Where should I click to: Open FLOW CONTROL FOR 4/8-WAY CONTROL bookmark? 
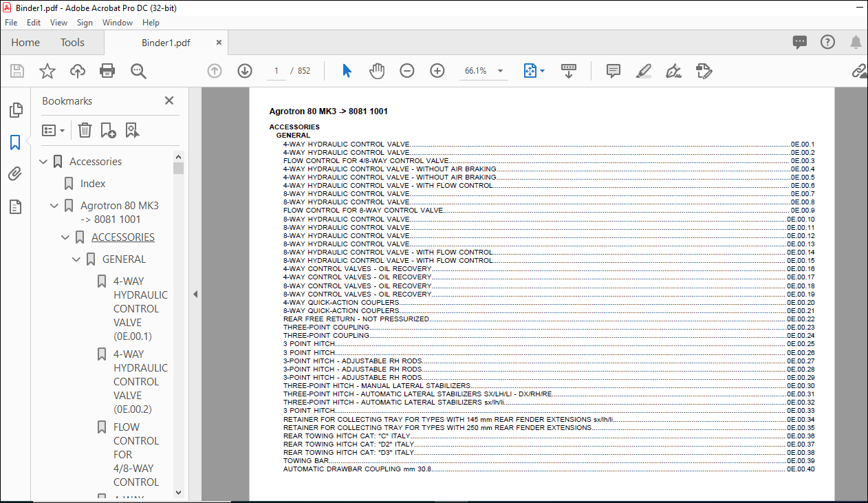tap(136, 455)
